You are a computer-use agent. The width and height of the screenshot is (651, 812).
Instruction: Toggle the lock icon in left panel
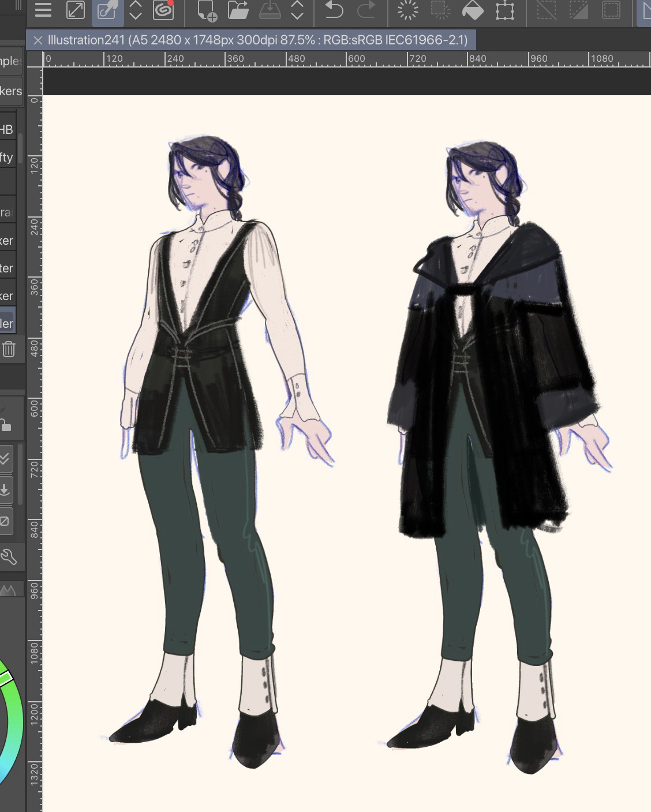pyautogui.click(x=6, y=426)
